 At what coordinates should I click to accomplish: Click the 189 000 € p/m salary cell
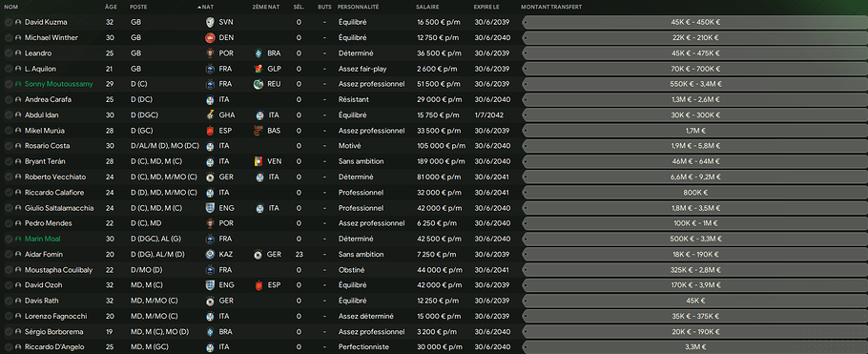coord(442,162)
